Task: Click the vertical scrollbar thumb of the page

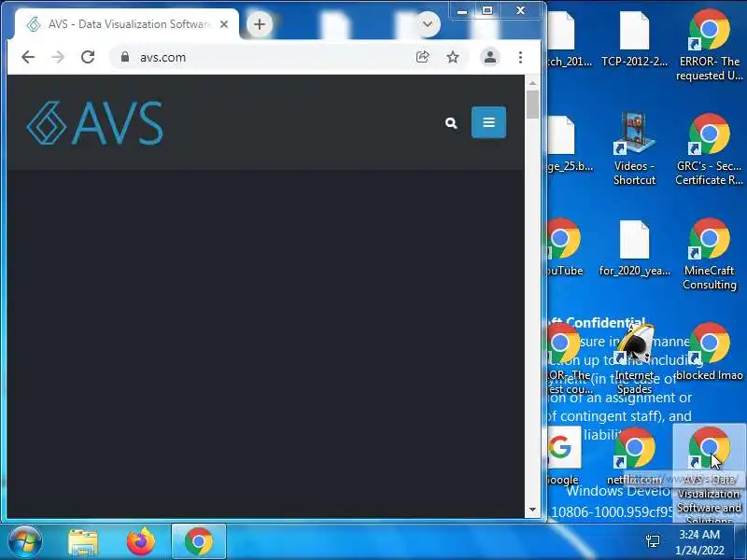Action: point(532,105)
